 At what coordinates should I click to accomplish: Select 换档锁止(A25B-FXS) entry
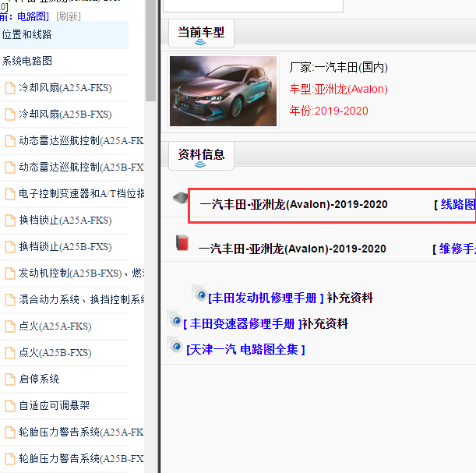point(65,247)
